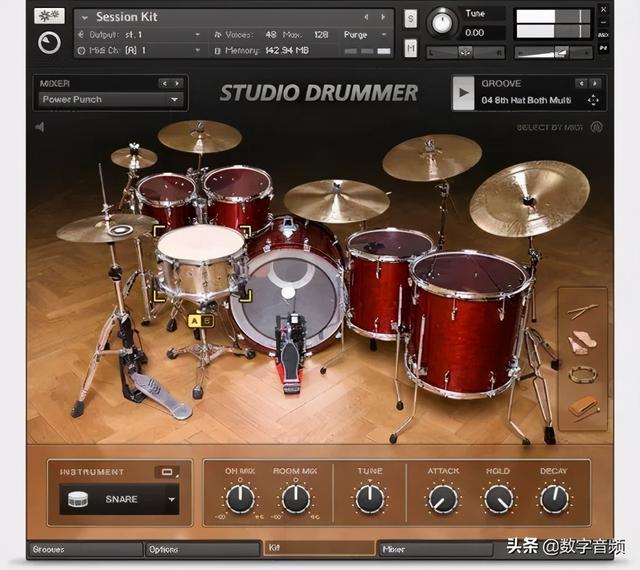Click the kick drum pedal
Image resolution: width=640 pixels, height=570 pixels.
pyautogui.click(x=290, y=355)
